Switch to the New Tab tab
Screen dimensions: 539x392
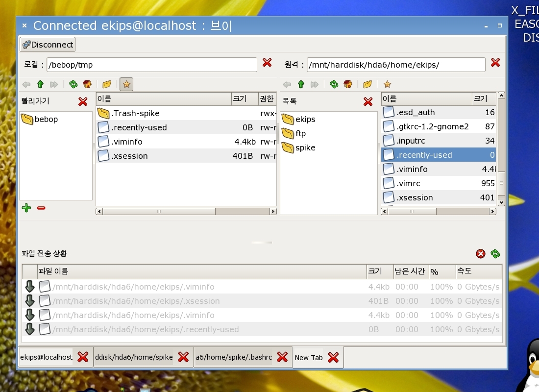(x=308, y=358)
